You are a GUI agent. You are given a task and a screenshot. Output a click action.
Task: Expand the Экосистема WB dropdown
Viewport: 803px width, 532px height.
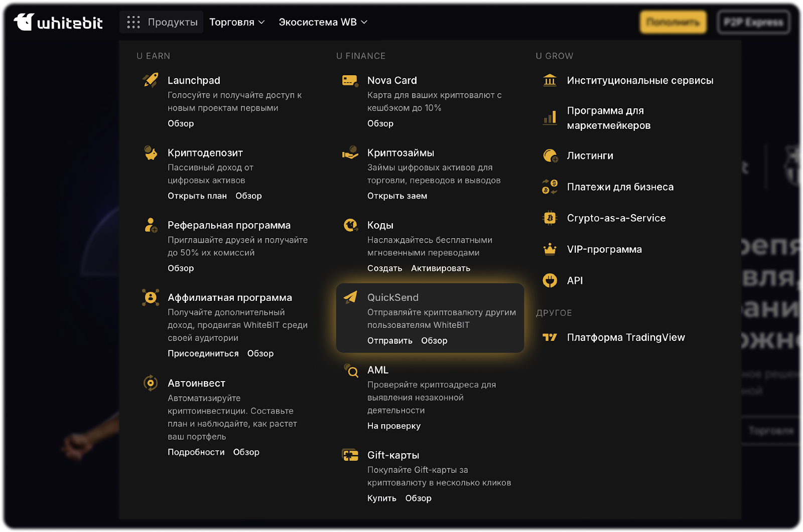(323, 22)
